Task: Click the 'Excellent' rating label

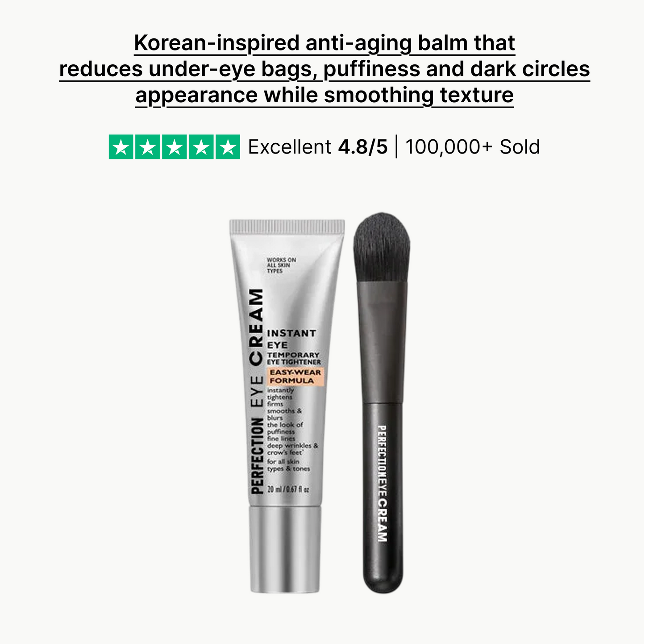Action: tap(290, 147)
